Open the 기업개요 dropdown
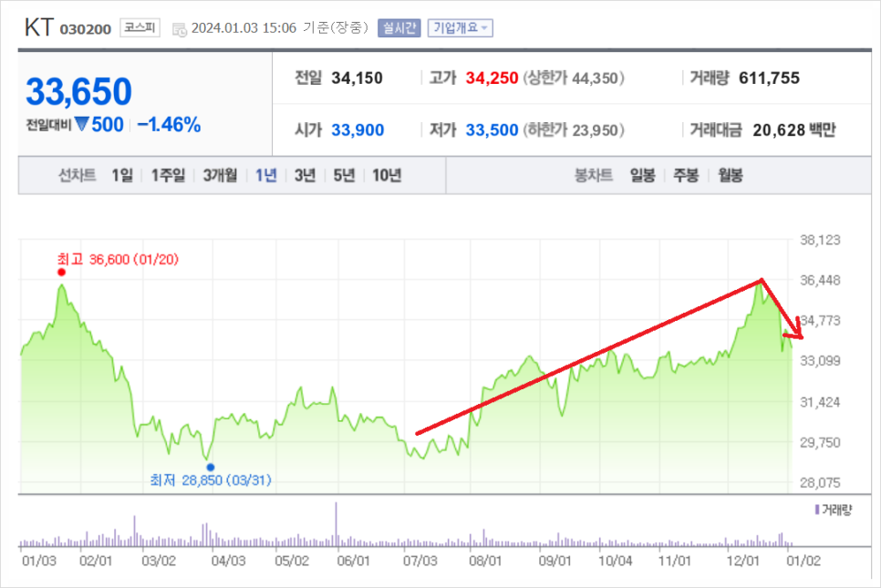 coord(461,27)
